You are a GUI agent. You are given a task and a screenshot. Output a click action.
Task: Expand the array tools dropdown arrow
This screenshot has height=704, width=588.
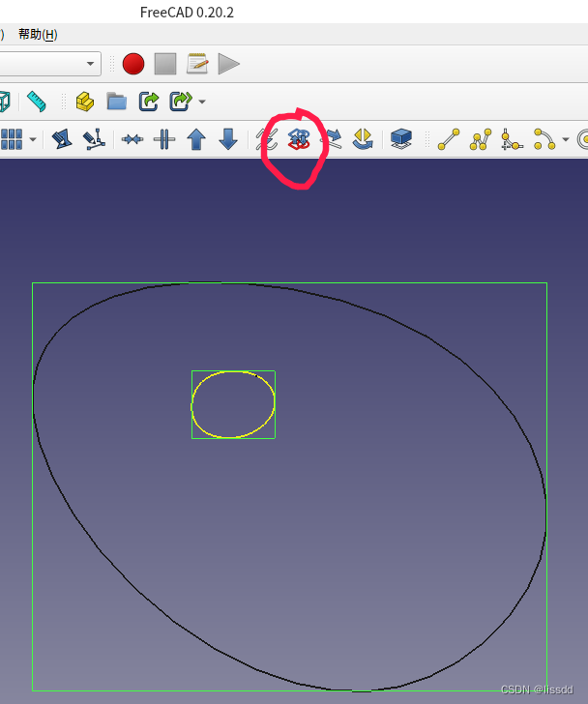pyautogui.click(x=33, y=139)
